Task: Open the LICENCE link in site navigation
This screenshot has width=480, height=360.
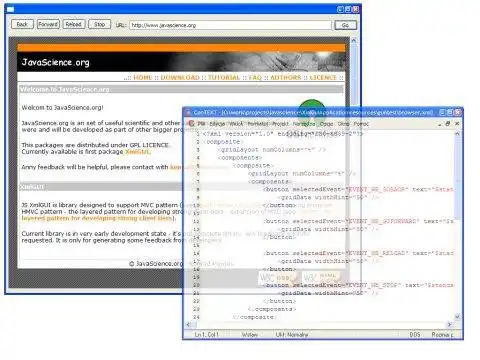Action: [x=323, y=77]
